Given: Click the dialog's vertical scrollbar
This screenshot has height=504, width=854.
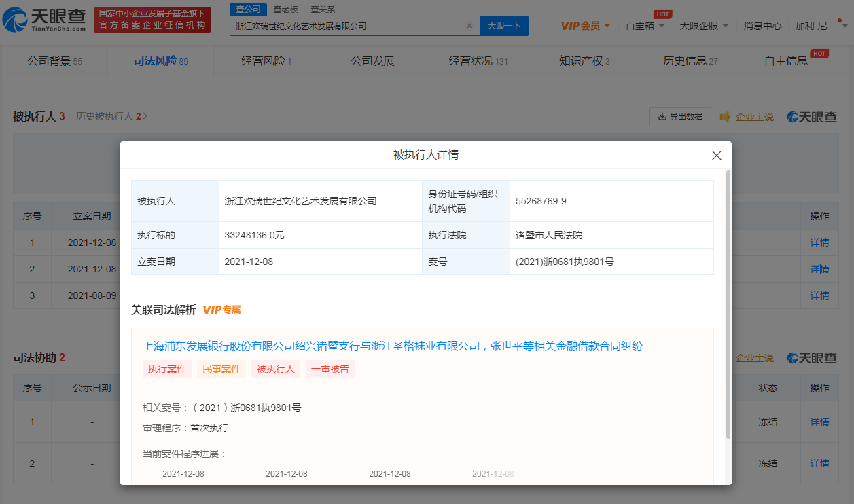Looking at the screenshot, I should click(728, 304).
